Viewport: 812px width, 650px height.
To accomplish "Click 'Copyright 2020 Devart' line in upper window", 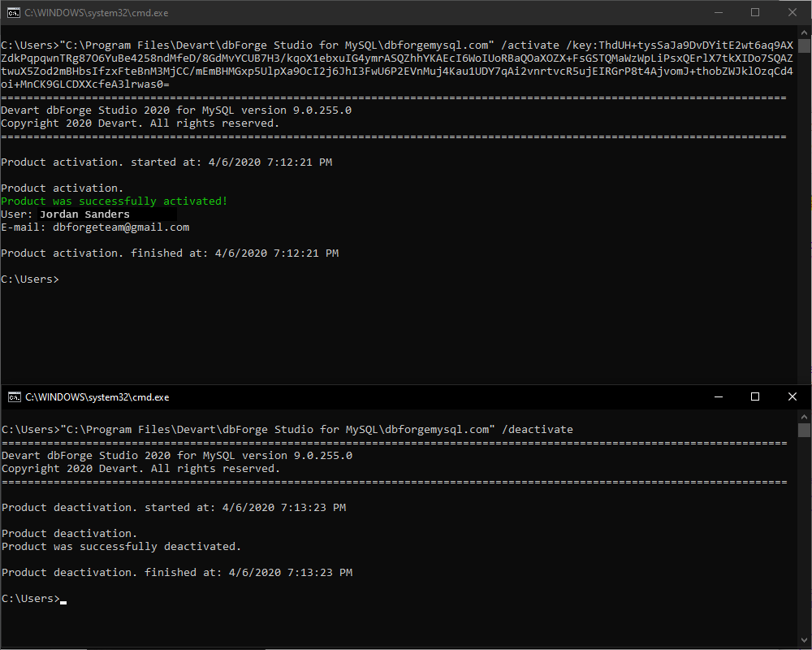I will pos(140,123).
